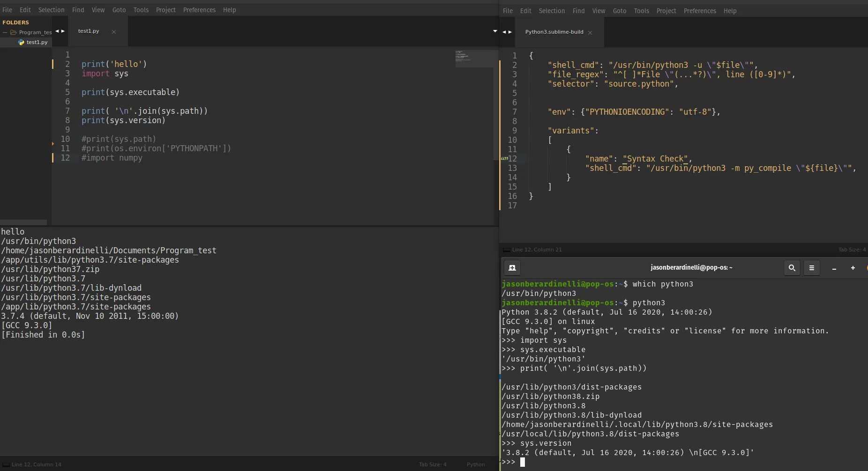Click the FOLDERS sidebar heading

[15, 22]
